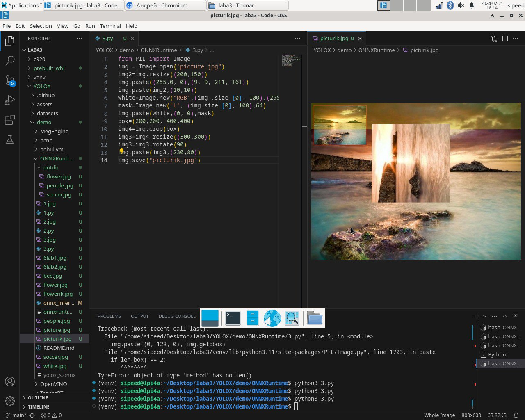Split the image editor to the right

505,39
